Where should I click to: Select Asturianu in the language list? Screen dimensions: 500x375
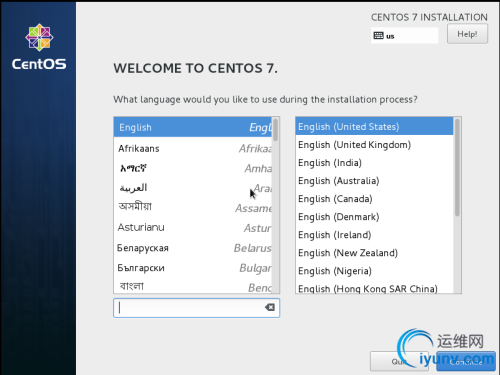click(x=193, y=228)
